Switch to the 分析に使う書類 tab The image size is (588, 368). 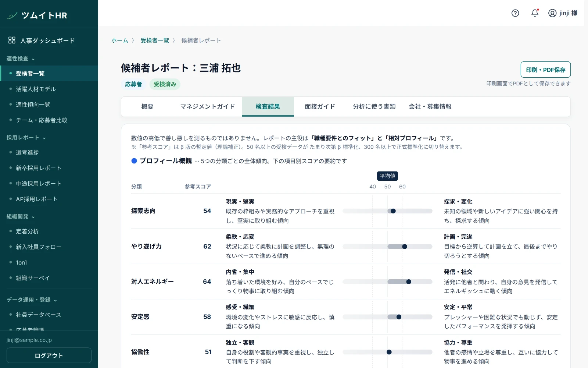coord(374,107)
